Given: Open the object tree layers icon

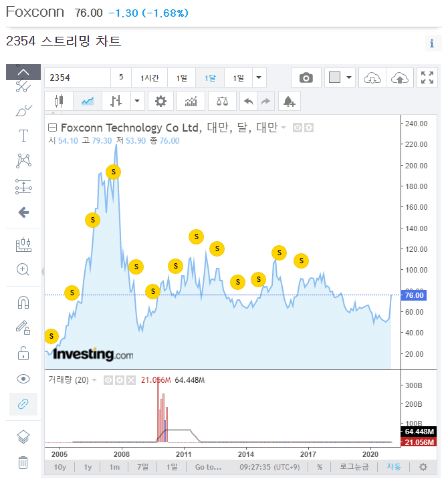Looking at the screenshot, I should [x=23, y=436].
